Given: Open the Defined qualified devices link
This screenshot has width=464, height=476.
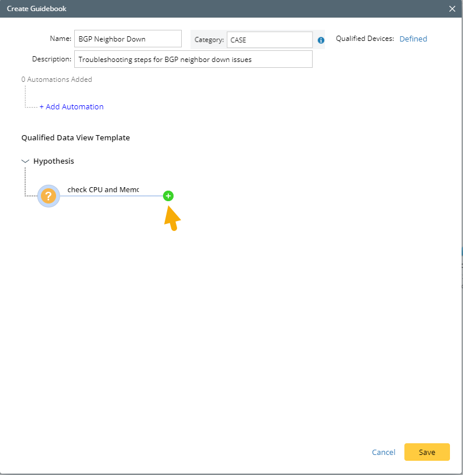Looking at the screenshot, I should pos(413,39).
